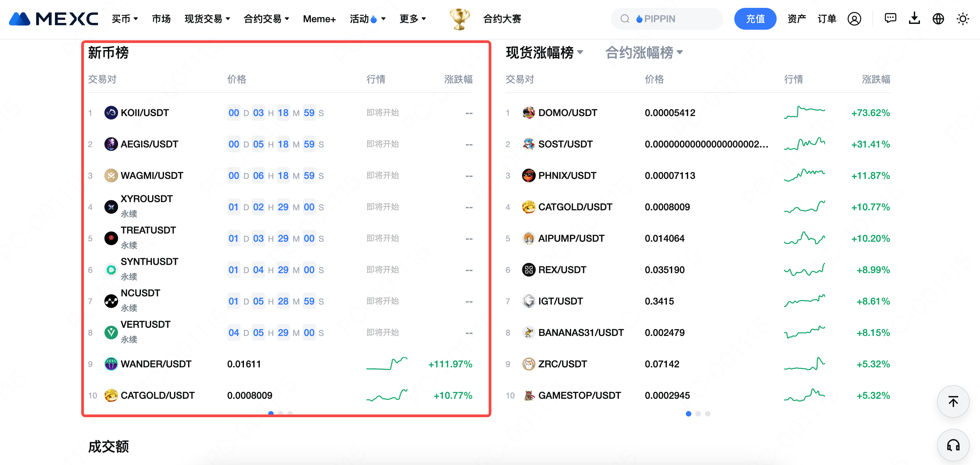Click the REX coin icon

point(529,270)
